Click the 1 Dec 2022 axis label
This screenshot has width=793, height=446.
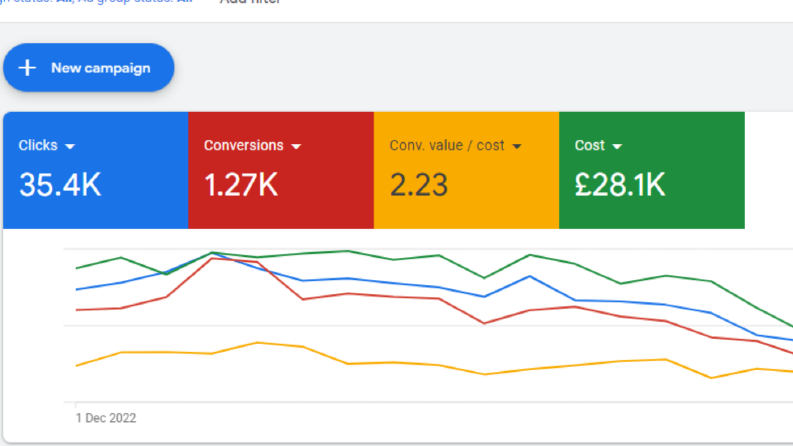[x=106, y=418]
